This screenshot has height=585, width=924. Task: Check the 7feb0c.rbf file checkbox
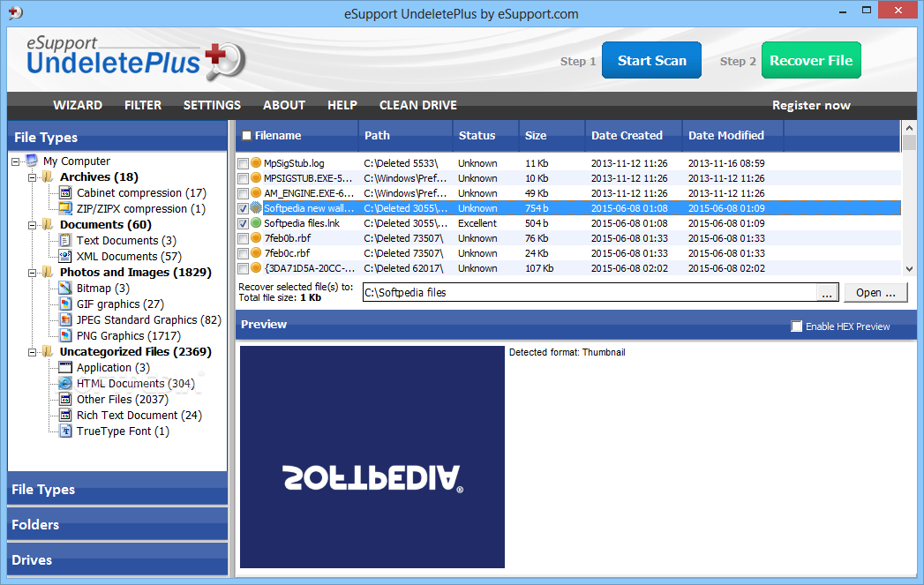tap(243, 253)
